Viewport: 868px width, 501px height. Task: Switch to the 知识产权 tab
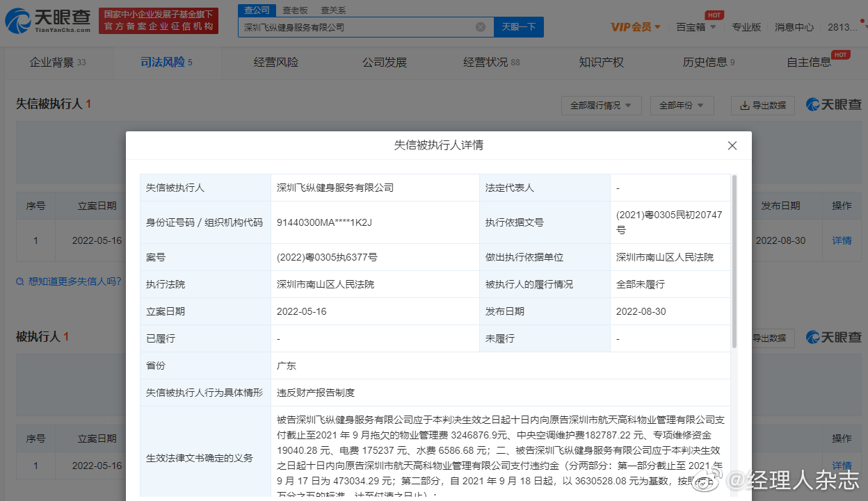[602, 63]
